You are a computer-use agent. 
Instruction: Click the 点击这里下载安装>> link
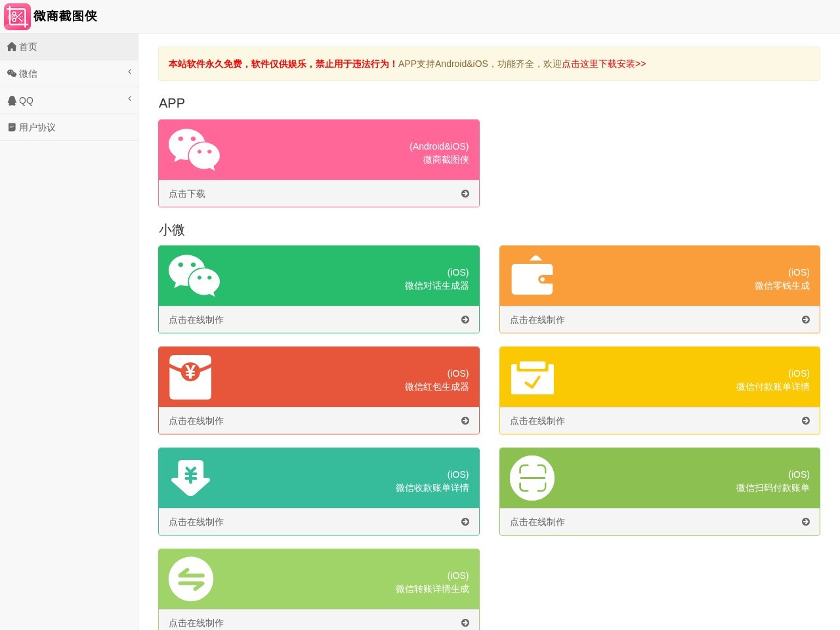[604, 64]
